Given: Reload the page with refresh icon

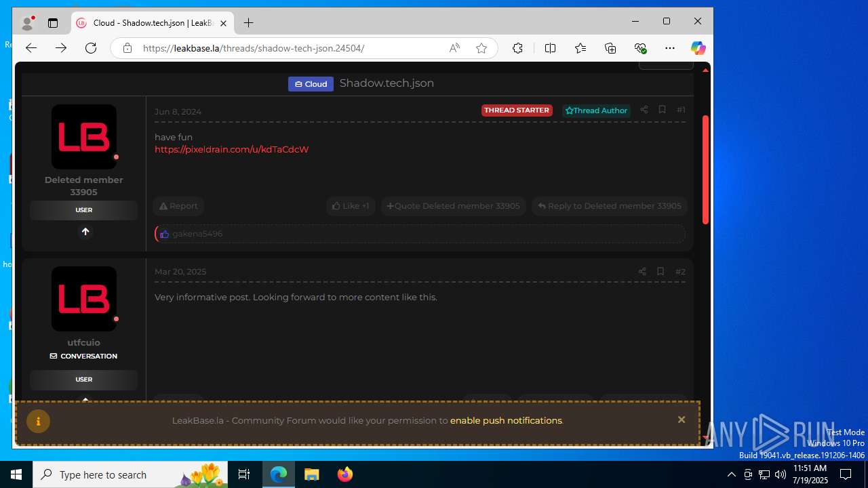Looking at the screenshot, I should [91, 48].
